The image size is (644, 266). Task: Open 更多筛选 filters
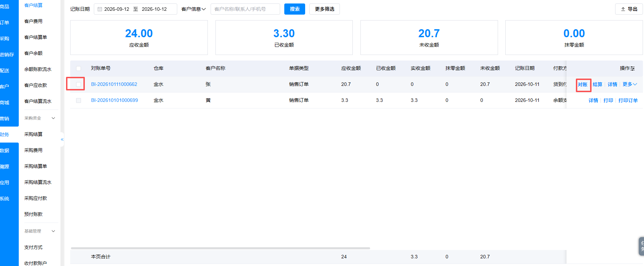[325, 9]
